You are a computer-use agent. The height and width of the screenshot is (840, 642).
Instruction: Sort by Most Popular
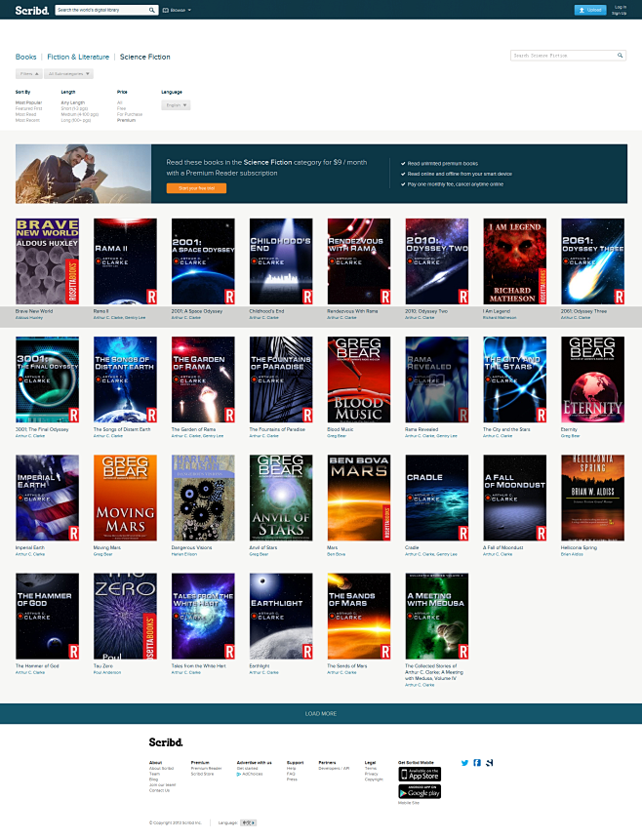pyautogui.click(x=28, y=102)
